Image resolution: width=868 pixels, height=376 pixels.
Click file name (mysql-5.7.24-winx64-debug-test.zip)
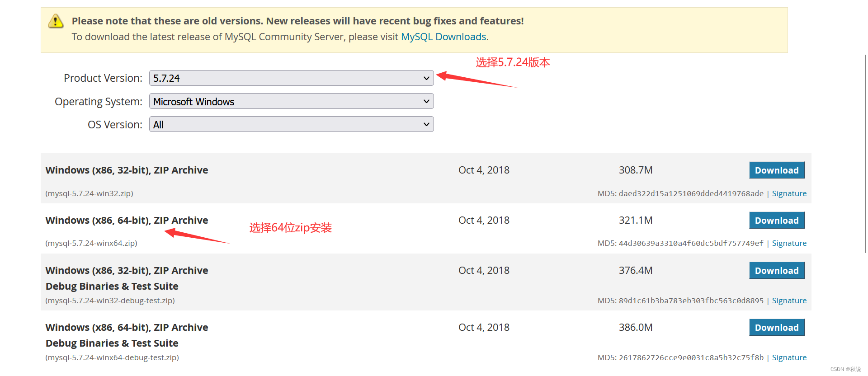point(112,357)
